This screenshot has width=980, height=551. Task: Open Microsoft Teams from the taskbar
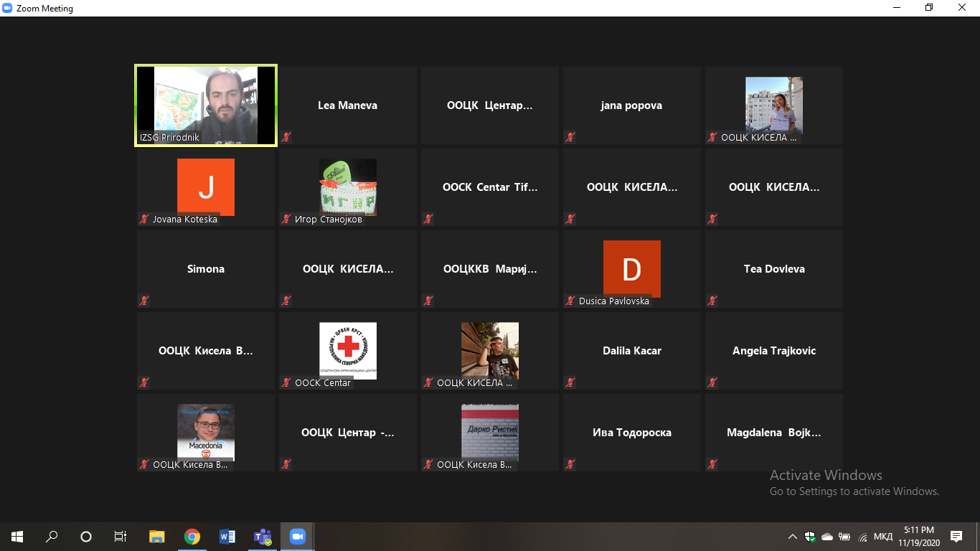262,537
